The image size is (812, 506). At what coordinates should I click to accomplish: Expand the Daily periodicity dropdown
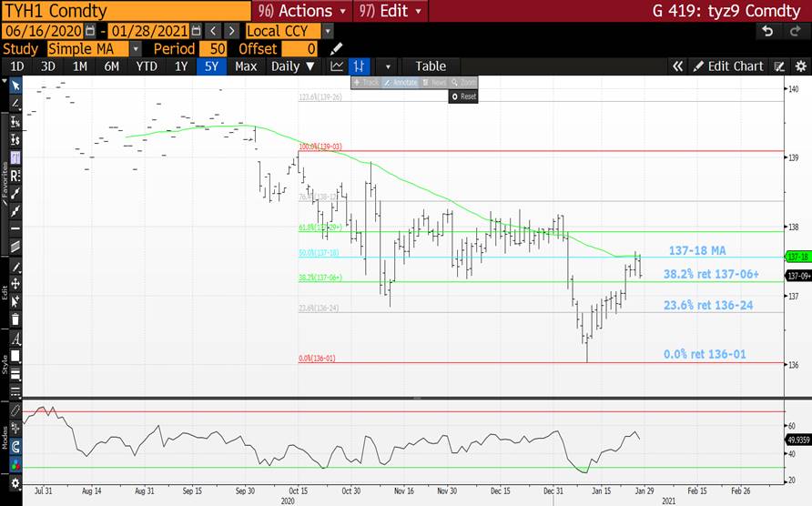pos(293,66)
